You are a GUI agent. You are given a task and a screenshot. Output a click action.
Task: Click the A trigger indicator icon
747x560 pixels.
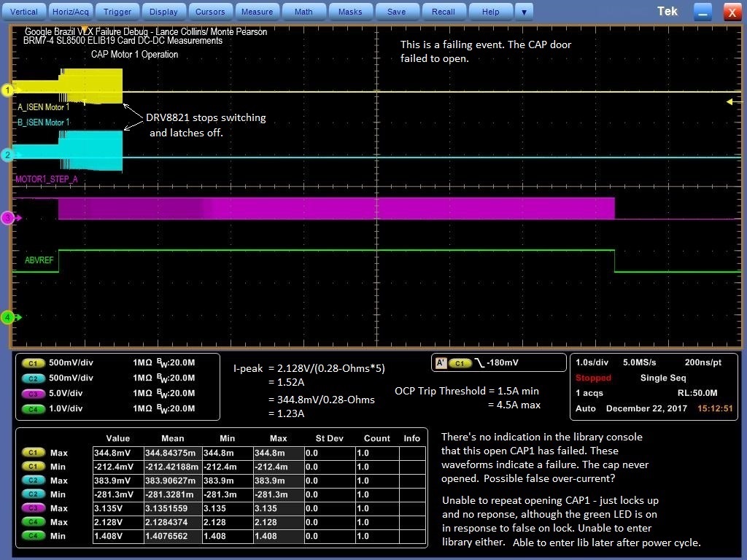tap(441, 363)
